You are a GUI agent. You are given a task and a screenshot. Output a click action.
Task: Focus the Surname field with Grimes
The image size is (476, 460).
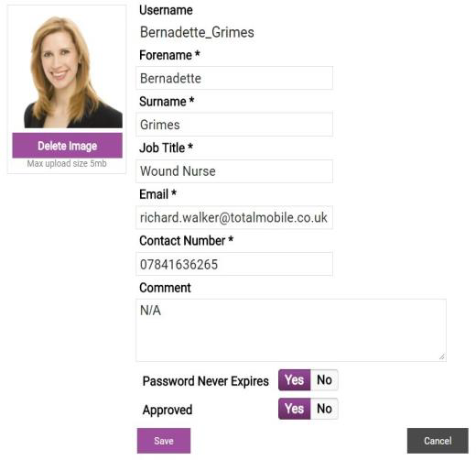[x=234, y=125]
